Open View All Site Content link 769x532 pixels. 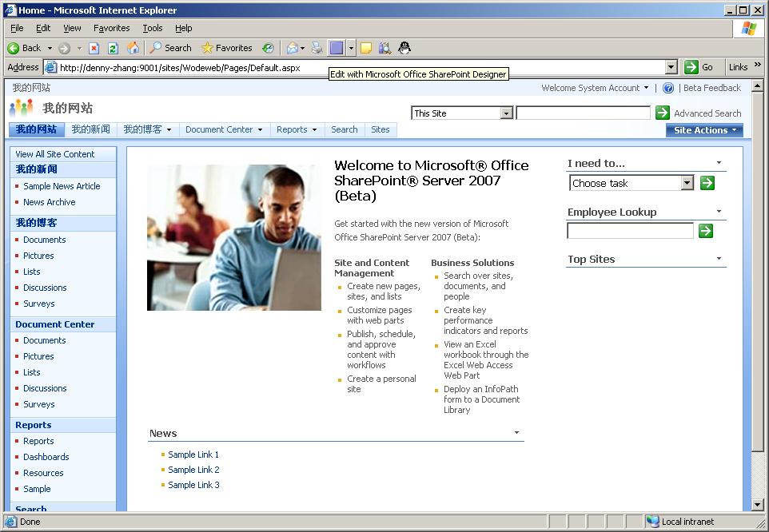pos(55,154)
